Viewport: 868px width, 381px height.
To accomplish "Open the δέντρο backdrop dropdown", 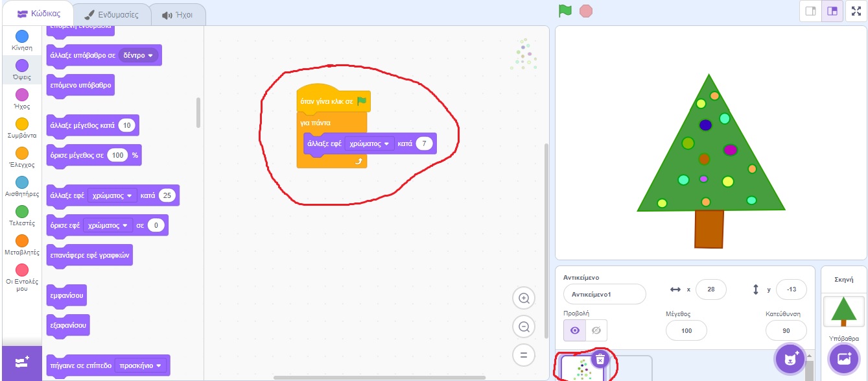I will [139, 56].
